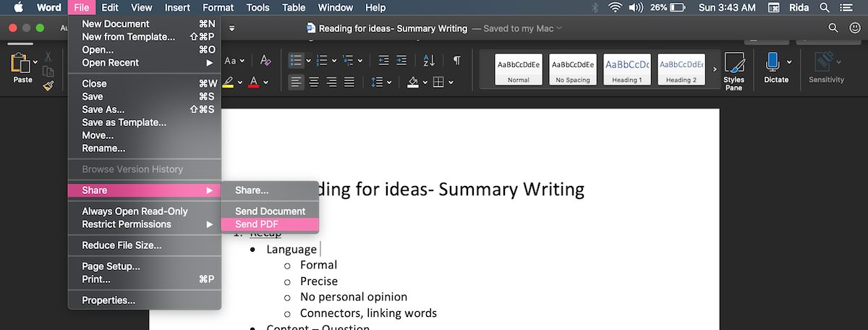Center align the text
868x330 pixels.
(x=315, y=82)
